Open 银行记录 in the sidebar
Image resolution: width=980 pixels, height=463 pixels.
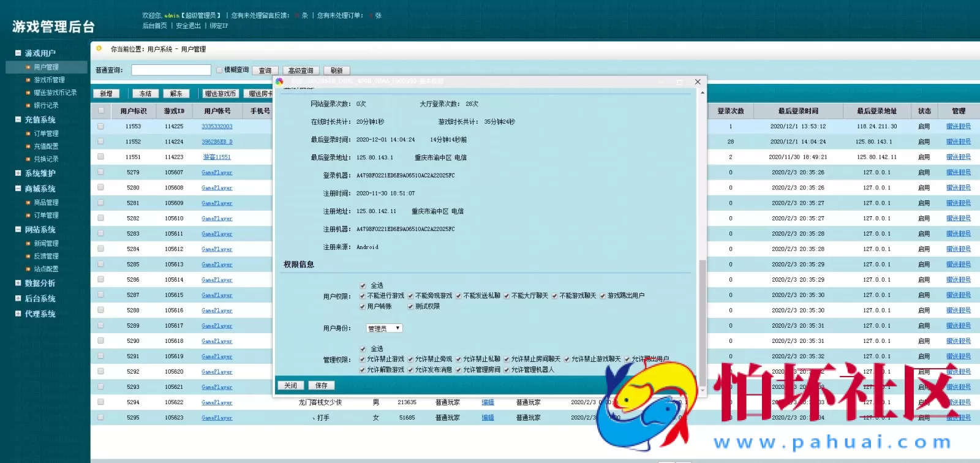coord(47,106)
